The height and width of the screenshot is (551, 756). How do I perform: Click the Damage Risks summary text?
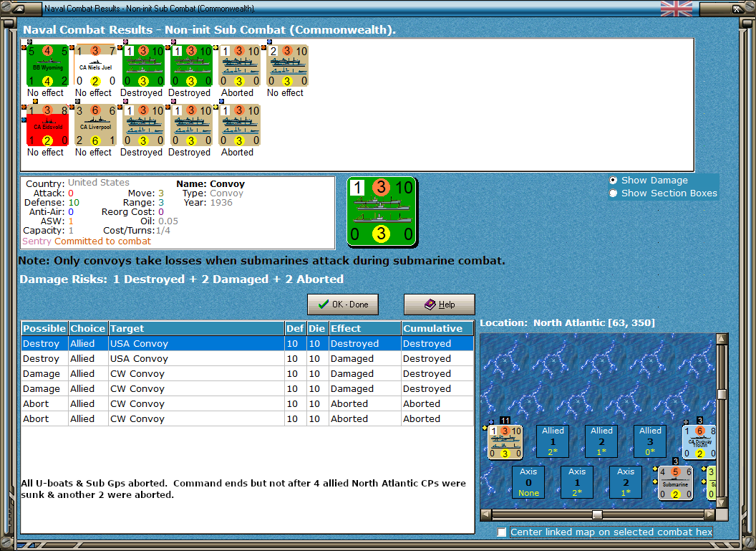click(181, 279)
